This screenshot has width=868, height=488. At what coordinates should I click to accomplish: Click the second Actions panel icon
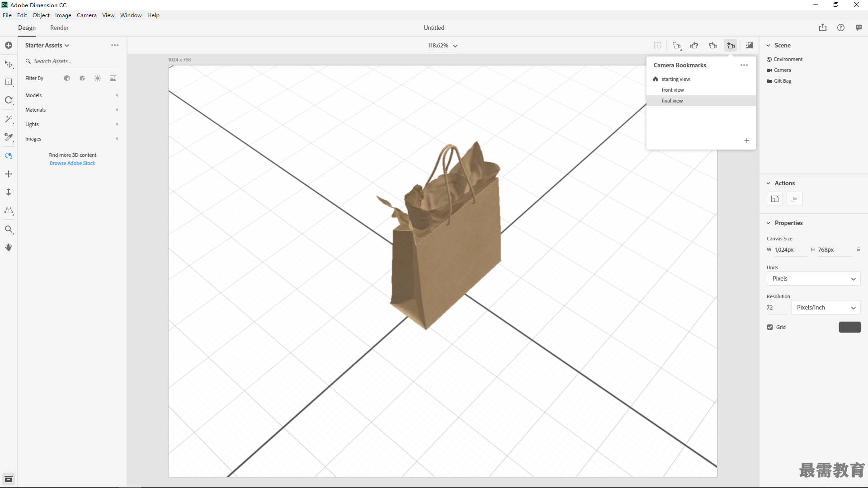795,199
